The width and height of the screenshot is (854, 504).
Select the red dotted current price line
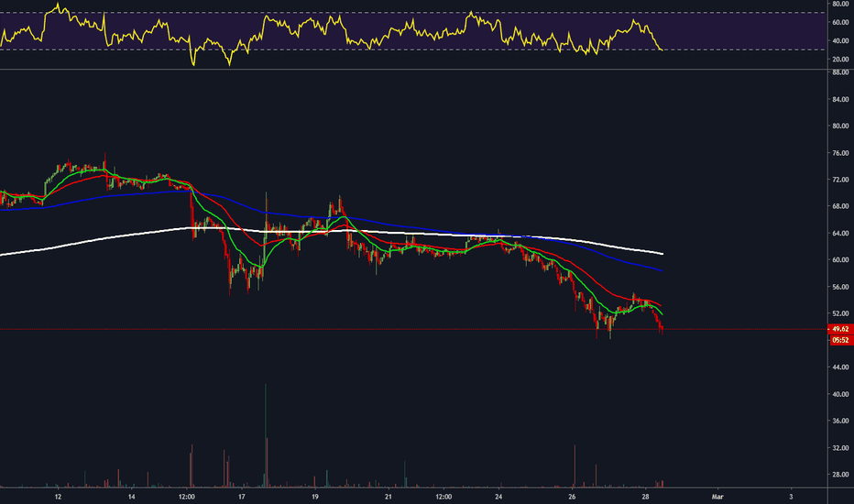(x=414, y=329)
